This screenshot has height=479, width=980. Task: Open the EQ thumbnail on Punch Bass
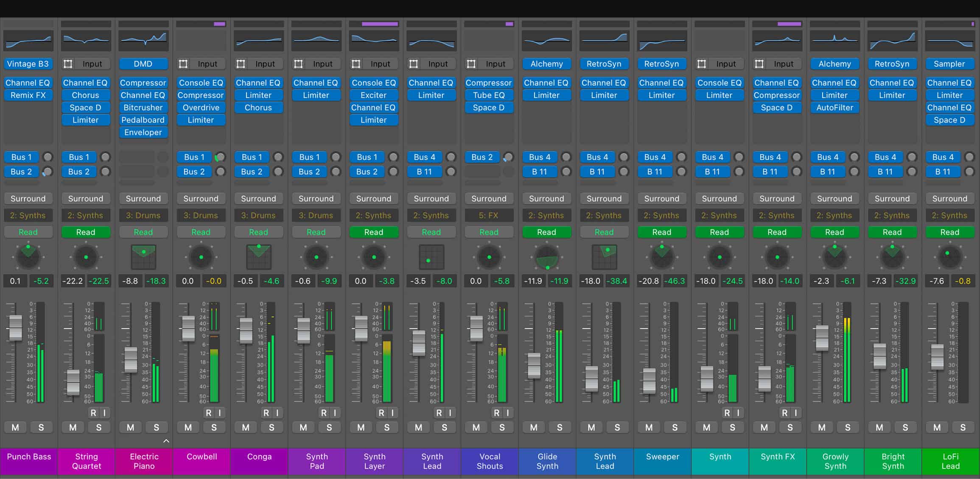(28, 41)
